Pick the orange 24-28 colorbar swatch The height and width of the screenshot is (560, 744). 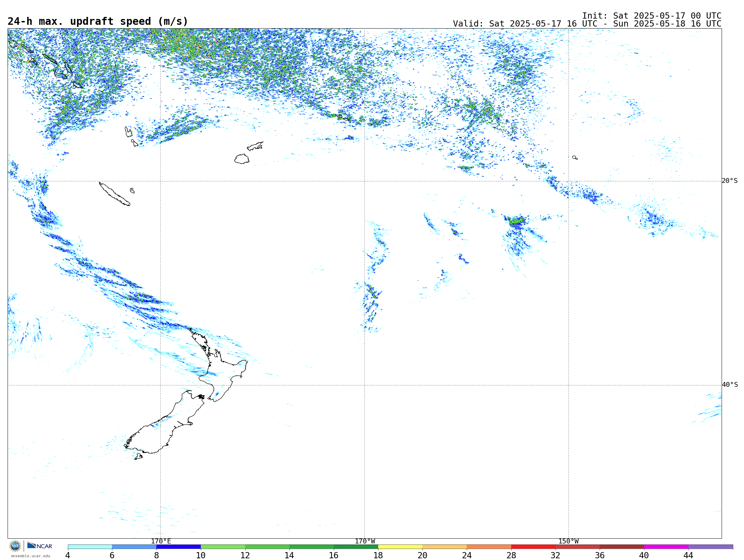pos(489,547)
